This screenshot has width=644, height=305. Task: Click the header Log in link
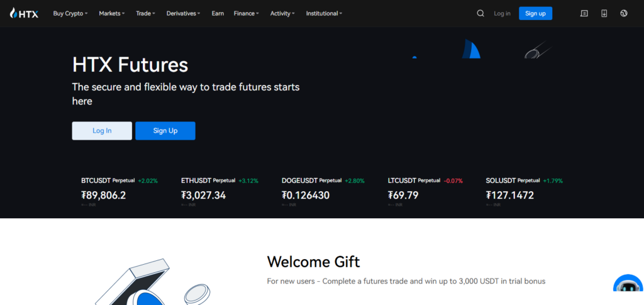click(502, 14)
